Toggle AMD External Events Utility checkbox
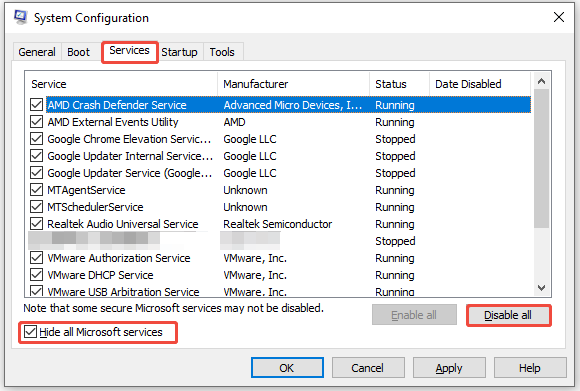The image size is (580, 391). coord(36,122)
